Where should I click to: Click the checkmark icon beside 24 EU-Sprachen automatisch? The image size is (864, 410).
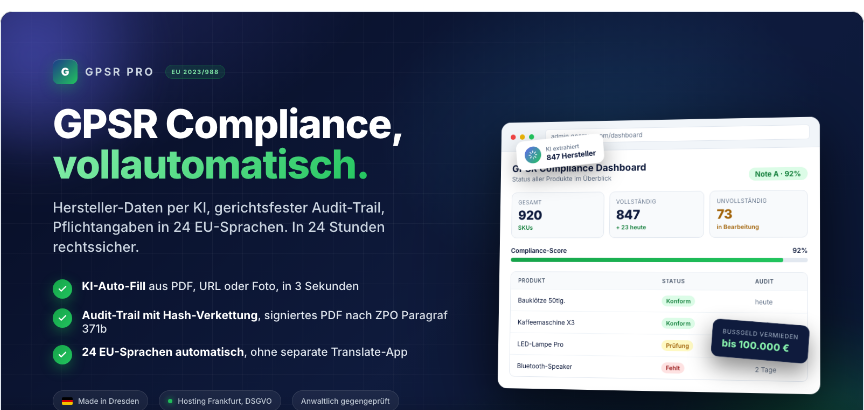pyautogui.click(x=62, y=354)
